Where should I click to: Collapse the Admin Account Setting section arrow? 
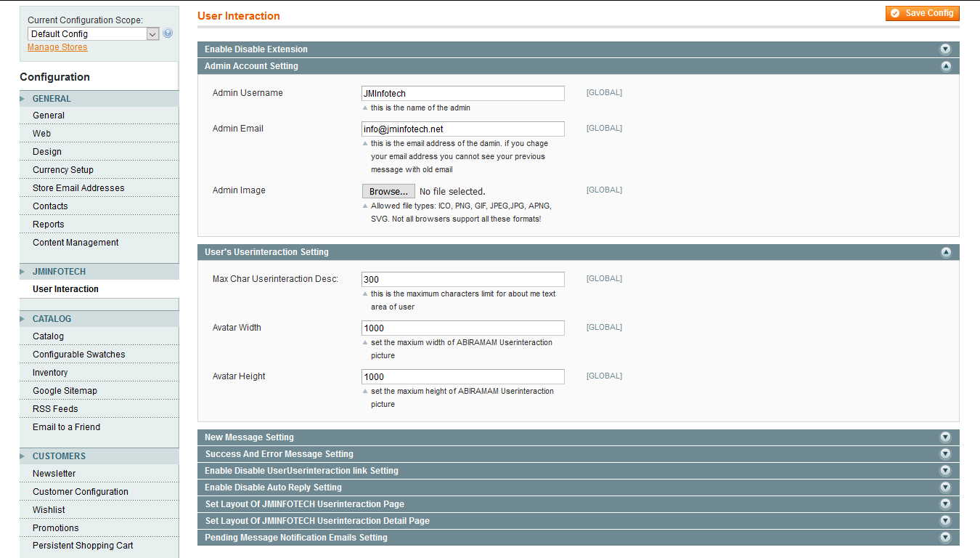click(x=945, y=66)
